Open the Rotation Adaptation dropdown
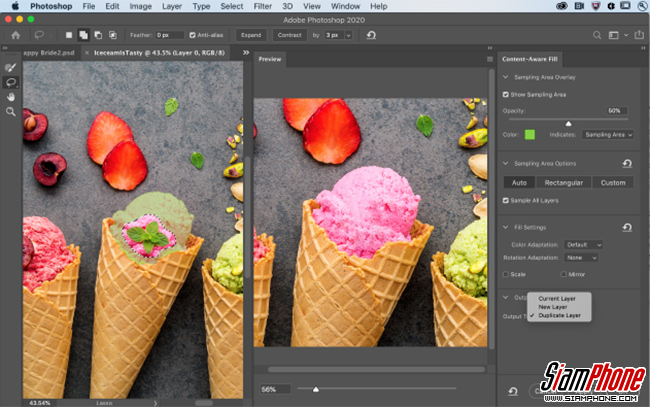Screen dimensions: 650x407 tap(581, 258)
